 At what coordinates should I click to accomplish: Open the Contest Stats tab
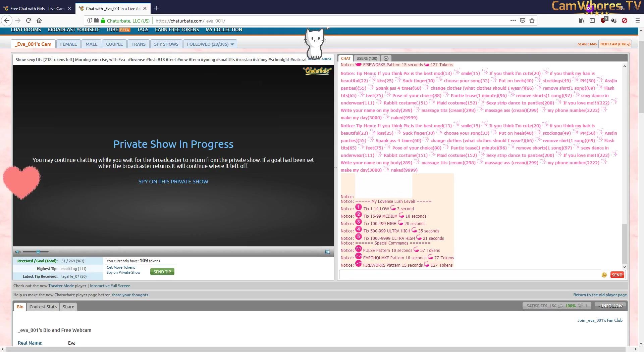(x=43, y=307)
